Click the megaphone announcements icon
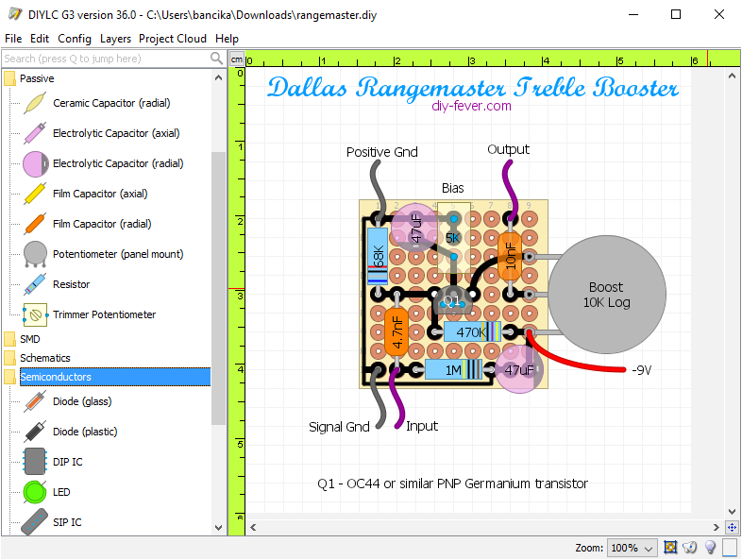The width and height of the screenshot is (742, 560). [690, 548]
